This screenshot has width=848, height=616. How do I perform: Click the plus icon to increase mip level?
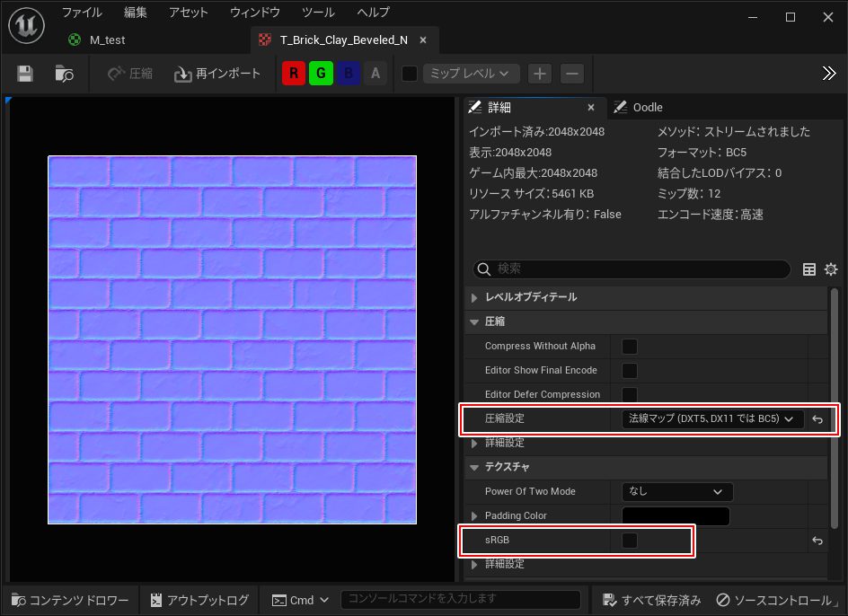(539, 74)
